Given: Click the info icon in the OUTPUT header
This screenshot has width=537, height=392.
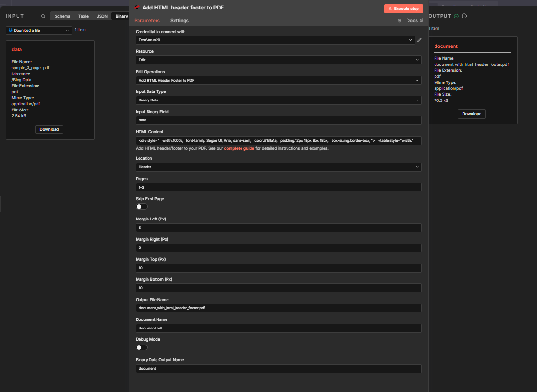Looking at the screenshot, I should [464, 16].
